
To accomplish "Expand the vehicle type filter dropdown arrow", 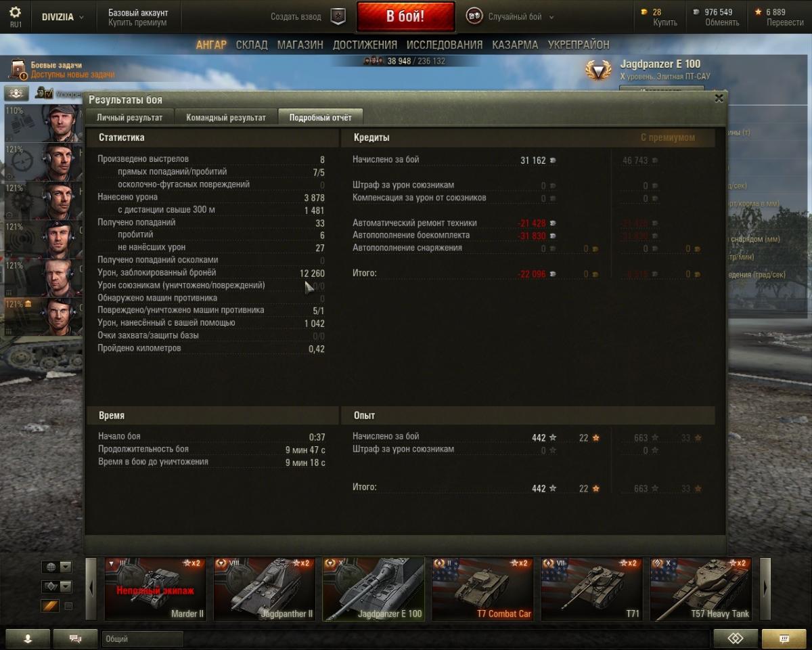I will tap(66, 586).
